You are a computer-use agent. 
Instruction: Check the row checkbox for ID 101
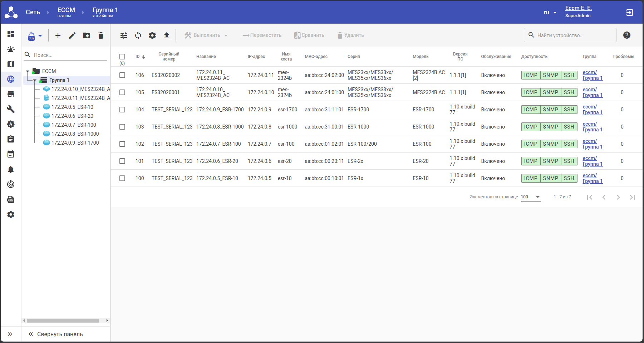point(122,161)
